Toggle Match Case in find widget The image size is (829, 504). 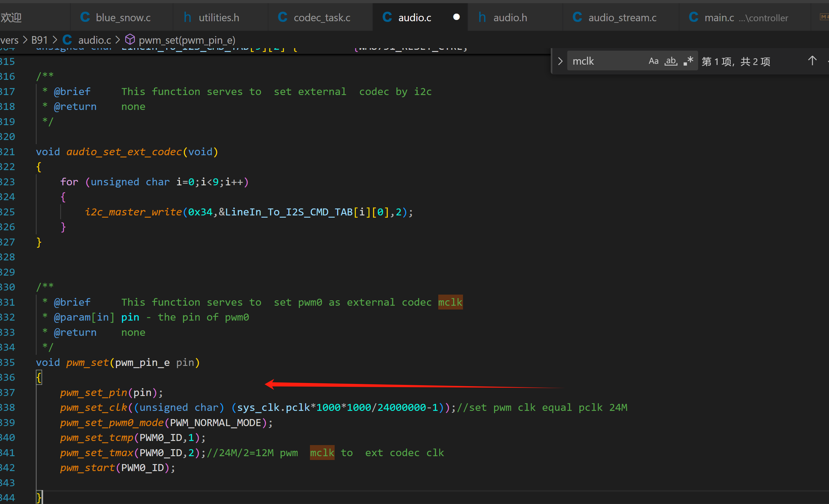coord(653,61)
